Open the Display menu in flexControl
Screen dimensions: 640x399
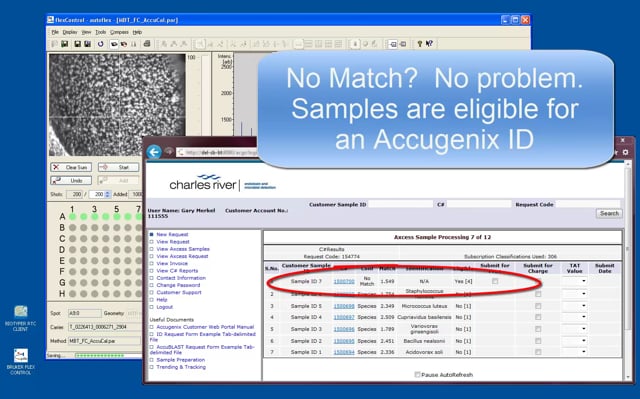pyautogui.click(x=70, y=32)
